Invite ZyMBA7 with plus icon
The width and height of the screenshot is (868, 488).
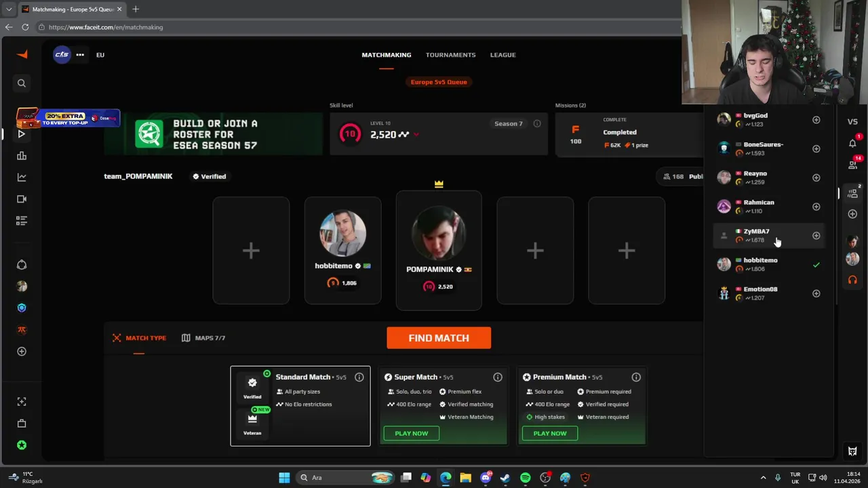pos(816,236)
